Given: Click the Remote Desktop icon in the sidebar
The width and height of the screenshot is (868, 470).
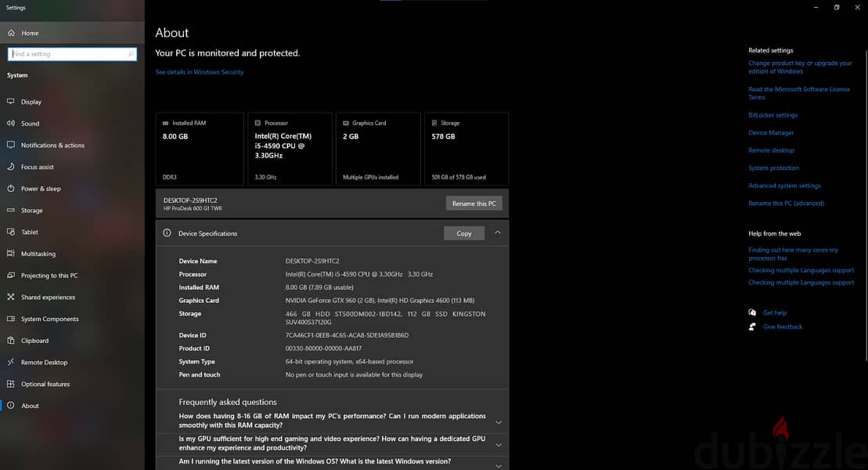Looking at the screenshot, I should coord(10,362).
